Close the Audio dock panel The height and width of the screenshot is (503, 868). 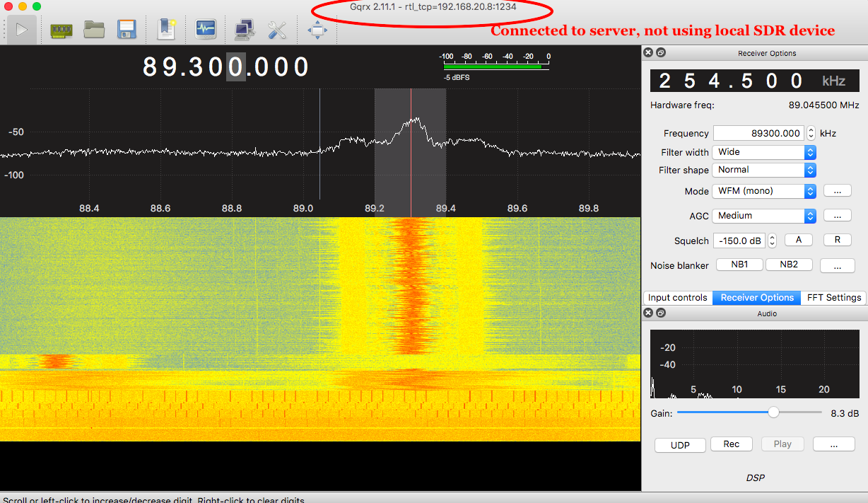tap(648, 313)
